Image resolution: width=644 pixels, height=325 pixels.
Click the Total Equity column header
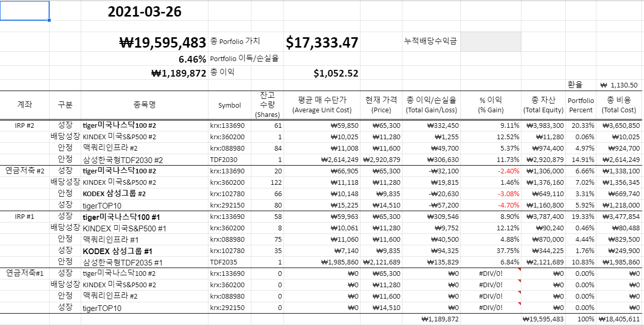coord(543,105)
